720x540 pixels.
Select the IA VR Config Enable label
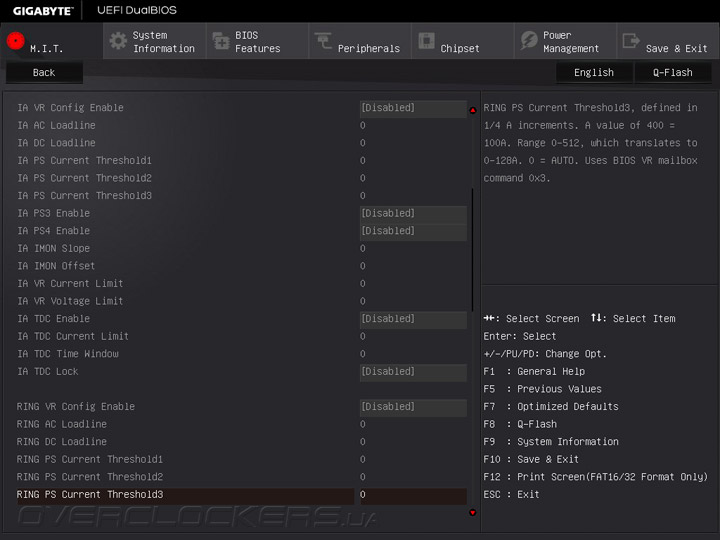[70, 108]
